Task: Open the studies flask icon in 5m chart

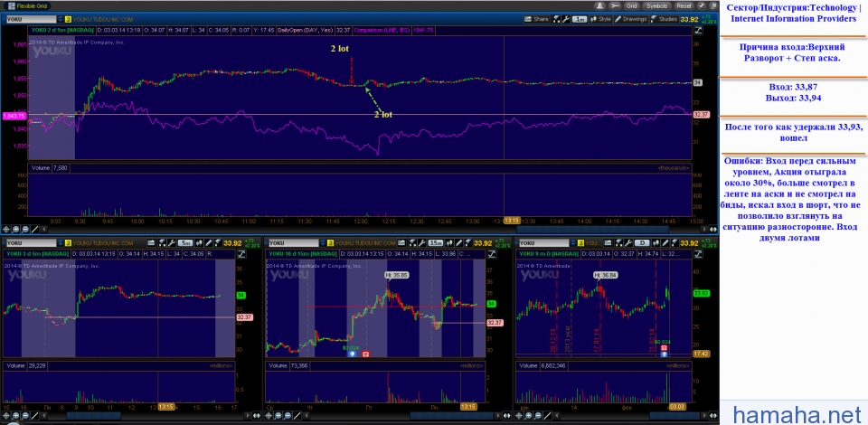Action: click(218, 243)
